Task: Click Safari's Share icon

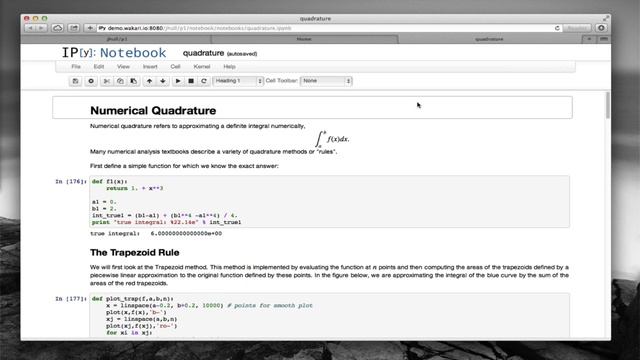Action: point(74,28)
